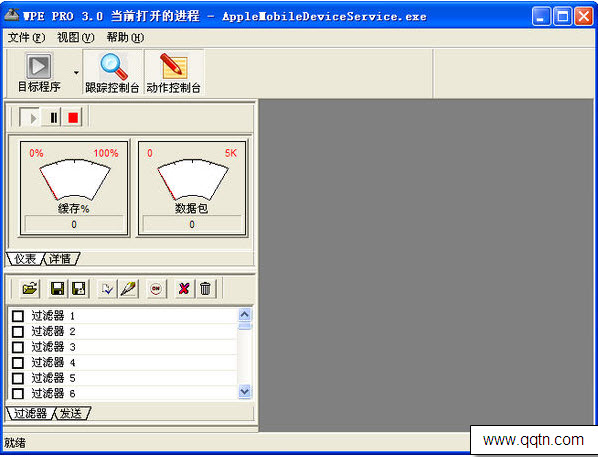Open the 动作控制台 action console
The image size is (598, 457).
(174, 73)
